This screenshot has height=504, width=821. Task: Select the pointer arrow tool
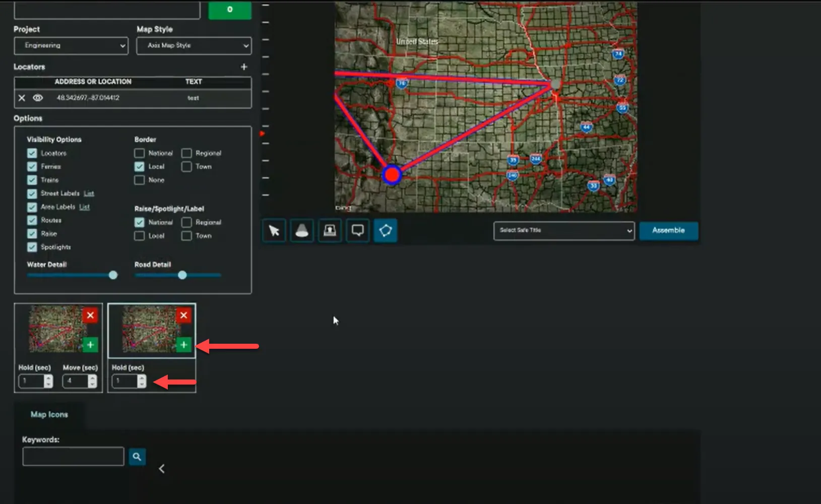(274, 231)
